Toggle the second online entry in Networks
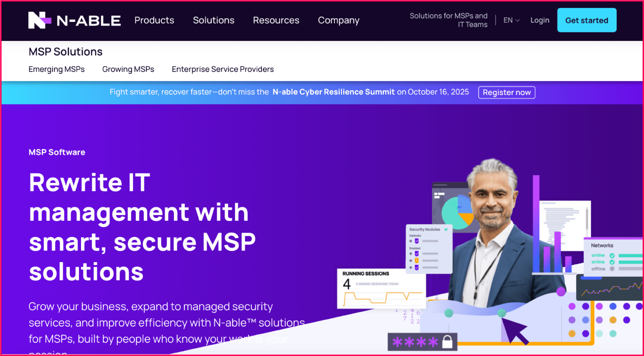The height and width of the screenshot is (356, 644). click(612, 262)
